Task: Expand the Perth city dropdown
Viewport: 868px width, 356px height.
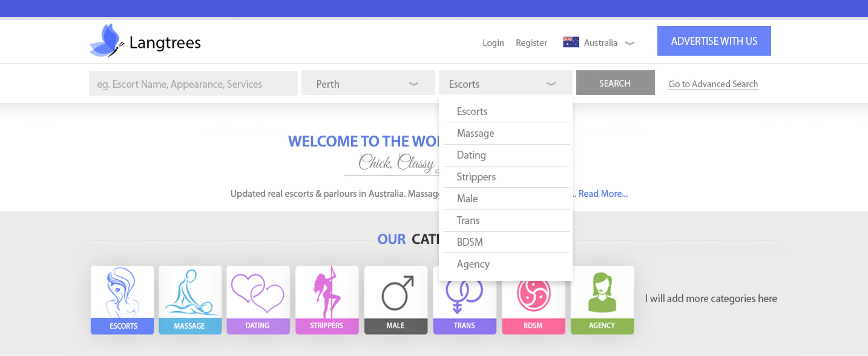Action: [368, 84]
